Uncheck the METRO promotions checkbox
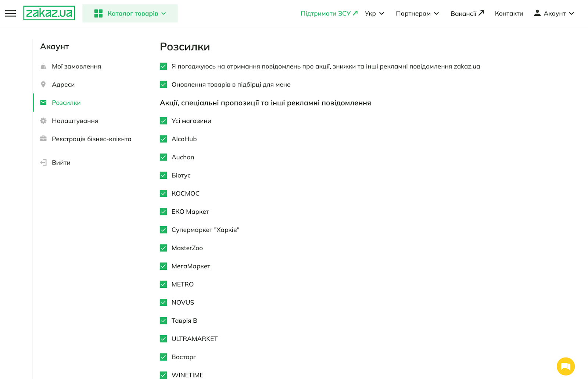Screen dimensions: 588x379 tap(164, 284)
